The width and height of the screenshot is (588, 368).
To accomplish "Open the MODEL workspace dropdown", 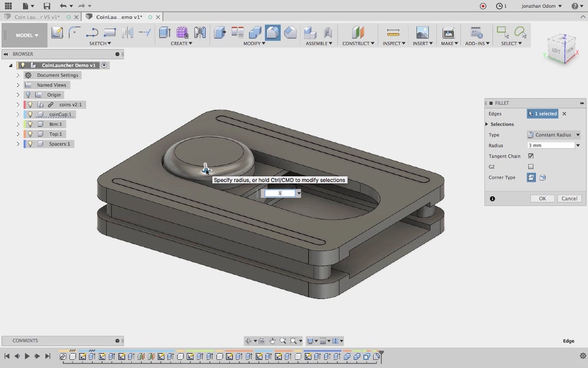I will coord(27,35).
